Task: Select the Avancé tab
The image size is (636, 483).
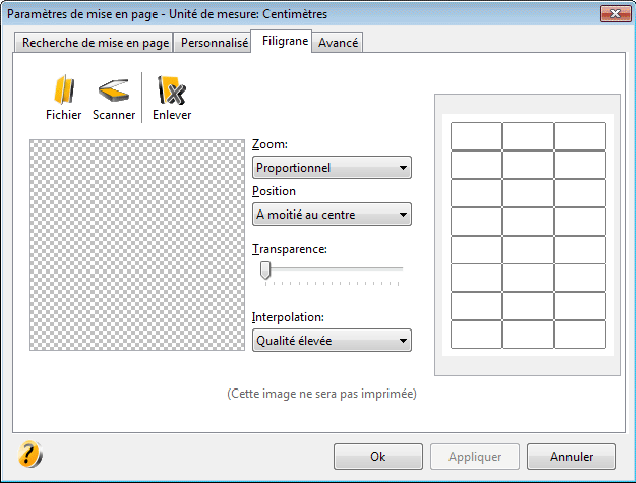Action: point(337,43)
